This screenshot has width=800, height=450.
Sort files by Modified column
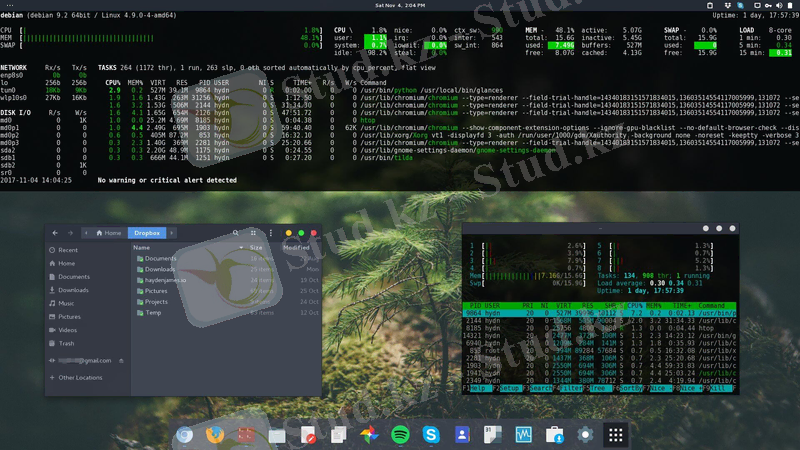(x=296, y=247)
